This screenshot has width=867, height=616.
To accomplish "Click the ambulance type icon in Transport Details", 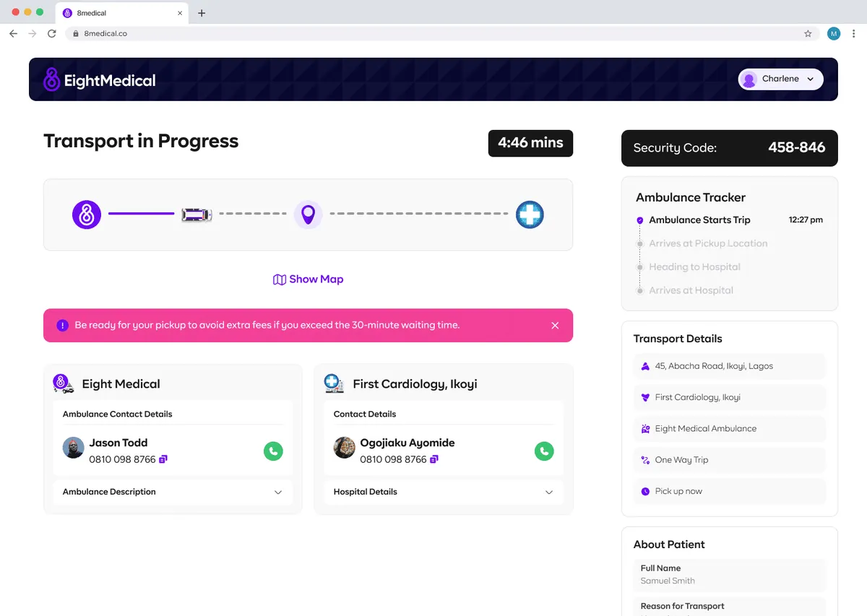I will [x=645, y=429].
